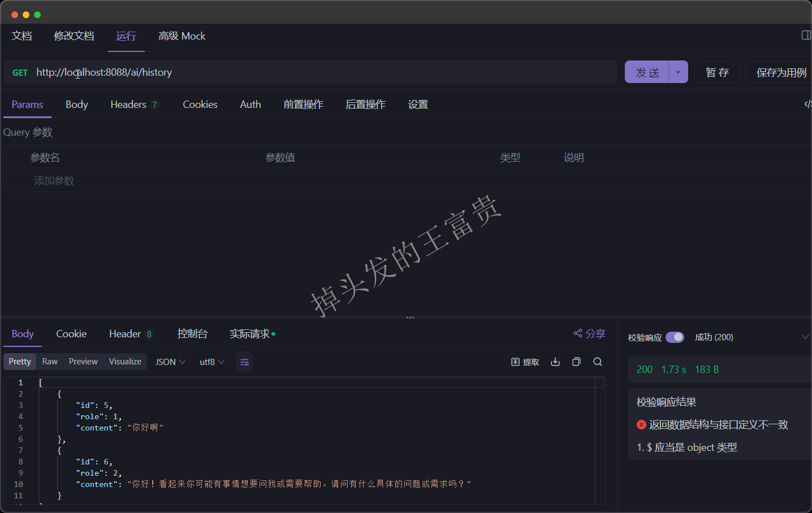Click the 200 status code text
The height and width of the screenshot is (513, 812).
[x=645, y=369]
